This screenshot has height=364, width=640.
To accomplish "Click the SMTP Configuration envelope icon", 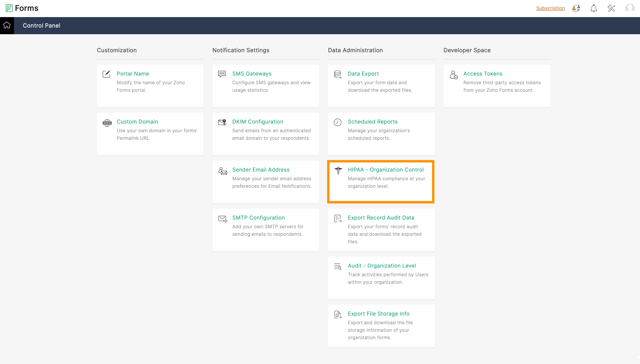I will pyautogui.click(x=222, y=219).
